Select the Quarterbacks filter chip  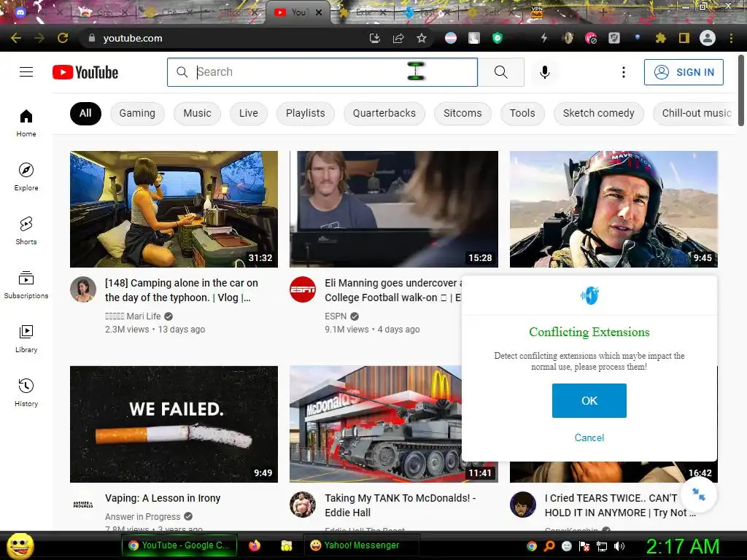pos(384,113)
